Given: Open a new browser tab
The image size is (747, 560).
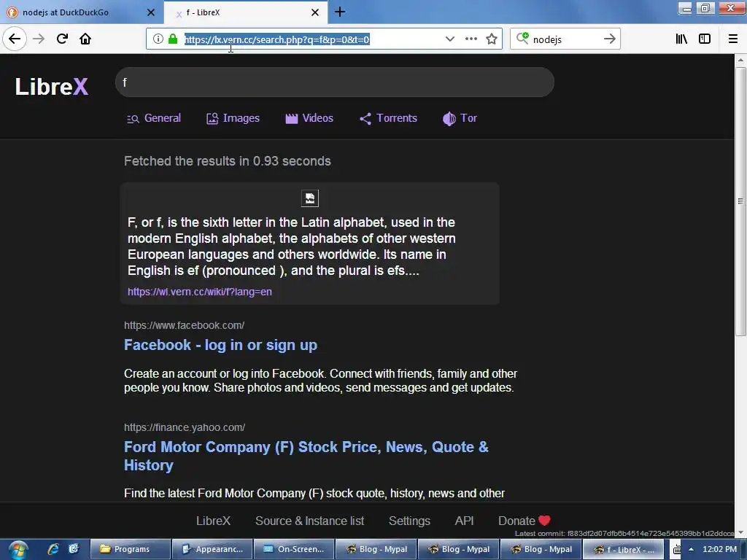Looking at the screenshot, I should point(340,12).
